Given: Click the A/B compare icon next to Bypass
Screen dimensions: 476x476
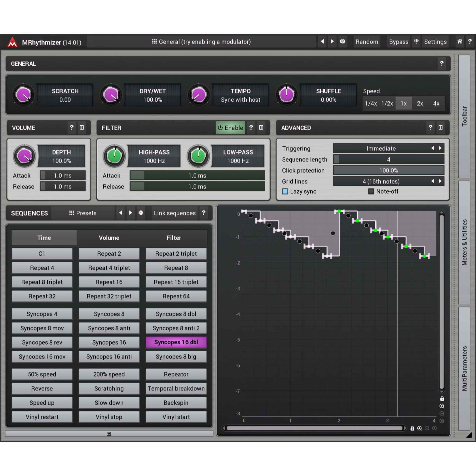Looking at the screenshot, I should click(416, 42).
